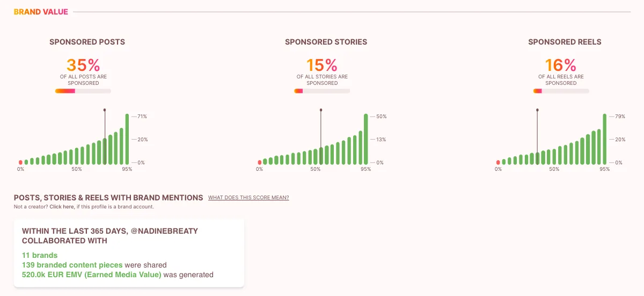Click the red dot in Sponsored Reels chart
644x296 pixels.
tap(498, 162)
